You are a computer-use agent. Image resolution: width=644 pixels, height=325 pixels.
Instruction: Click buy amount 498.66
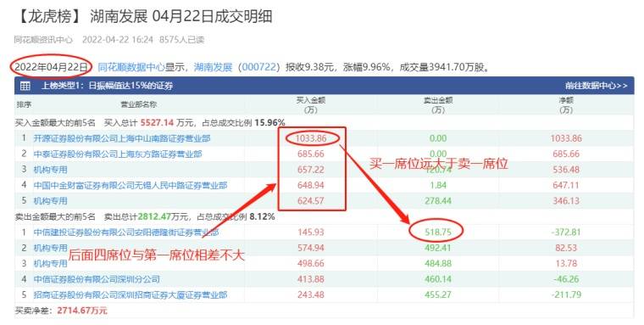click(311, 263)
